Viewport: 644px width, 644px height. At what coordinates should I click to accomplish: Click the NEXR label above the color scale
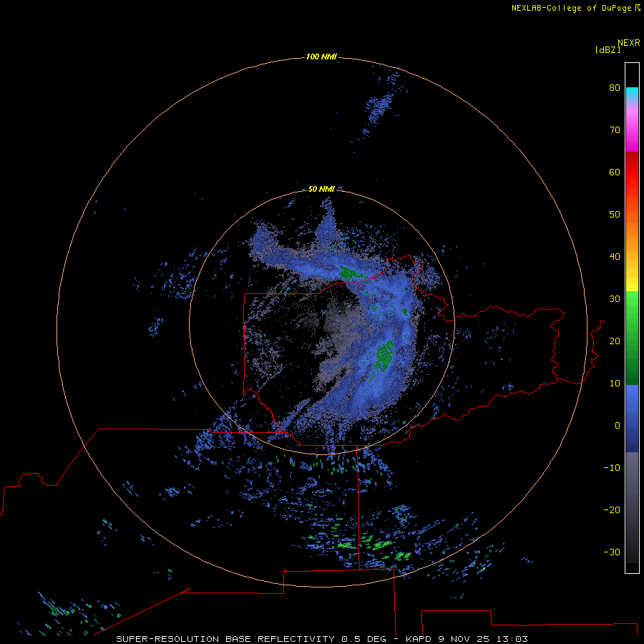629,43
